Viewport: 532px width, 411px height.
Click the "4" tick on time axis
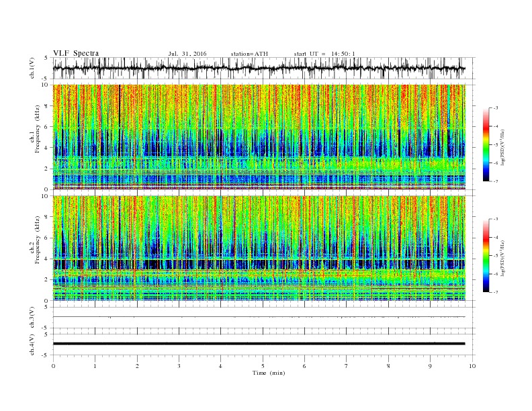pos(220,366)
